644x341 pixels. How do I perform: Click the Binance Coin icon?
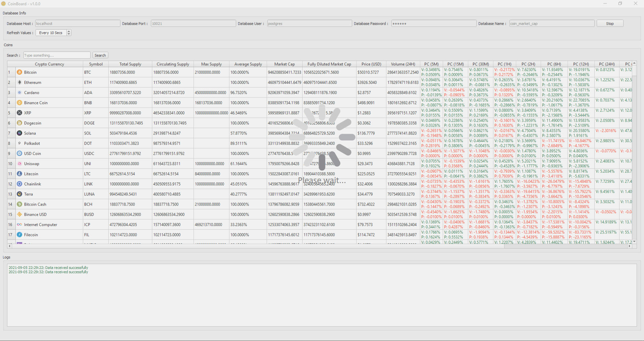19,103
